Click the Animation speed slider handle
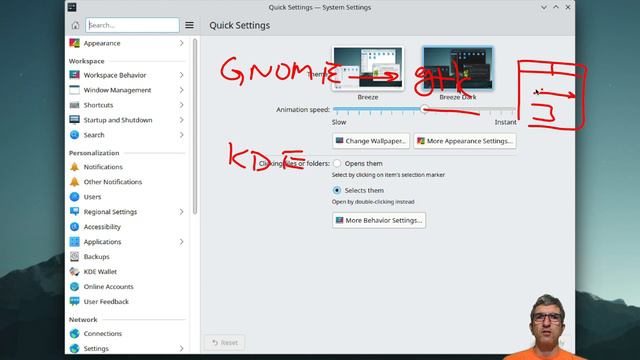Viewport: 640px width, 360px height. 424,109
